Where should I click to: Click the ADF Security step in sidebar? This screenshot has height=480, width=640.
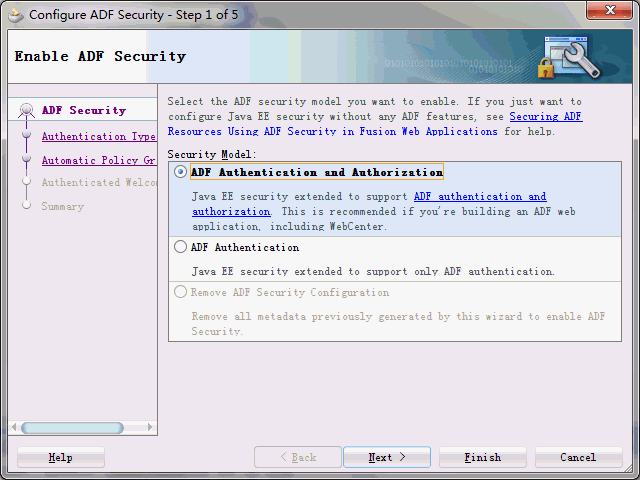(84, 110)
